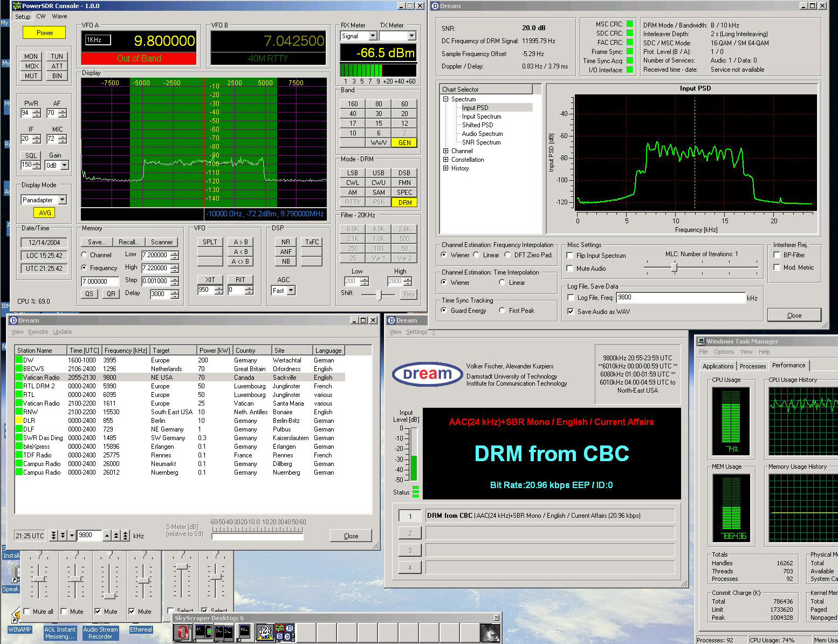Image resolution: width=838 pixels, height=644 pixels.
Task: Click the Windows Task Manager title bar icon
Action: click(x=702, y=341)
